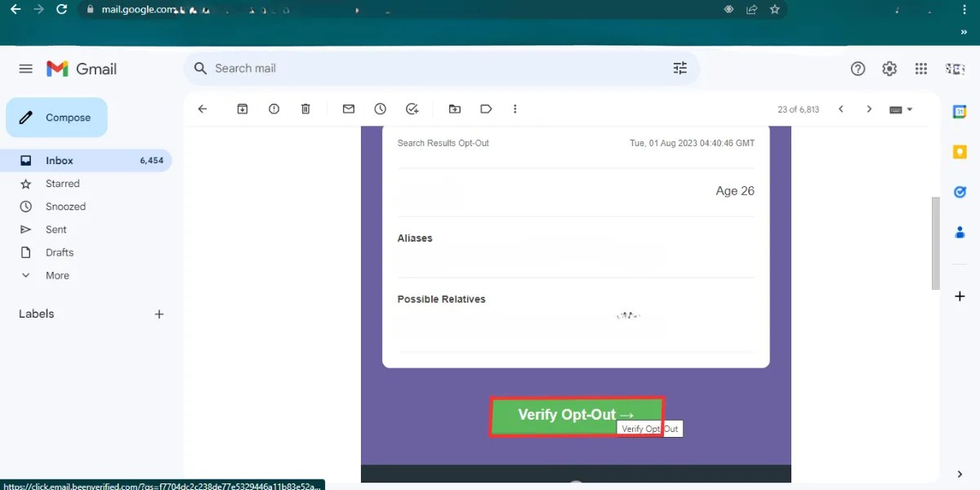Click the share page icon in address bar
The height and width of the screenshot is (490, 980).
coord(751,10)
